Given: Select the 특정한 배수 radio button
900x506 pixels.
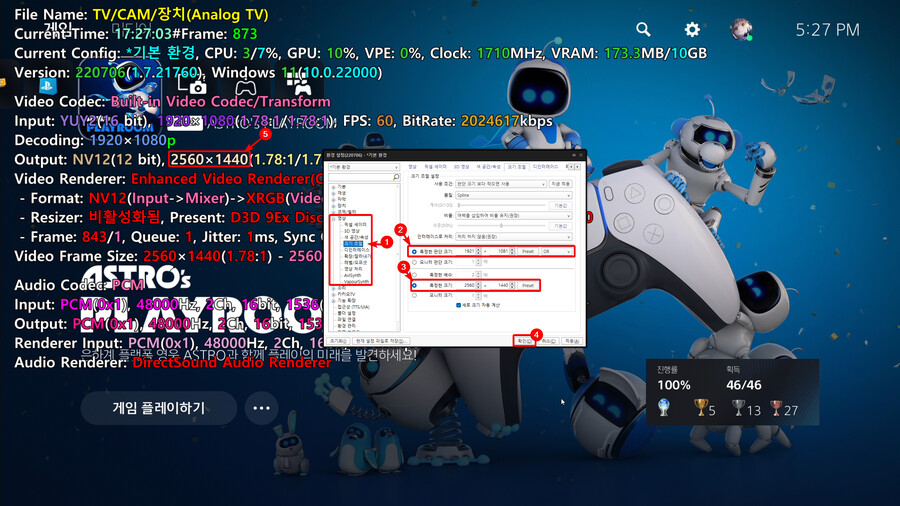Looking at the screenshot, I should (x=414, y=275).
